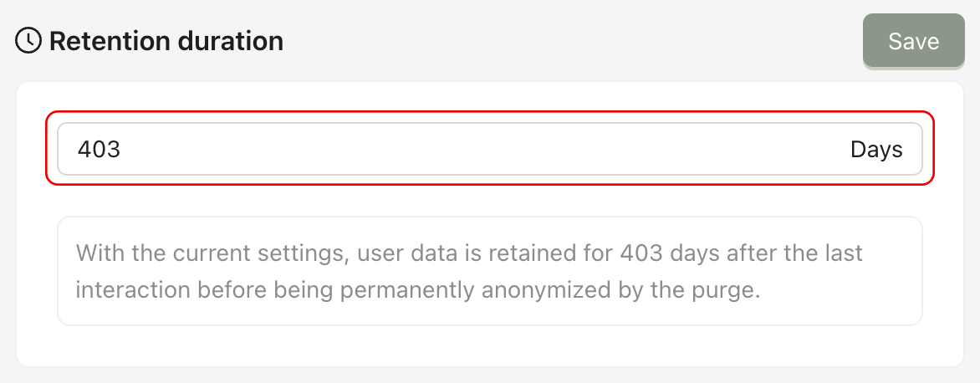
Task: Click the clock icon beside Retention duration
Action: pyautogui.click(x=29, y=40)
